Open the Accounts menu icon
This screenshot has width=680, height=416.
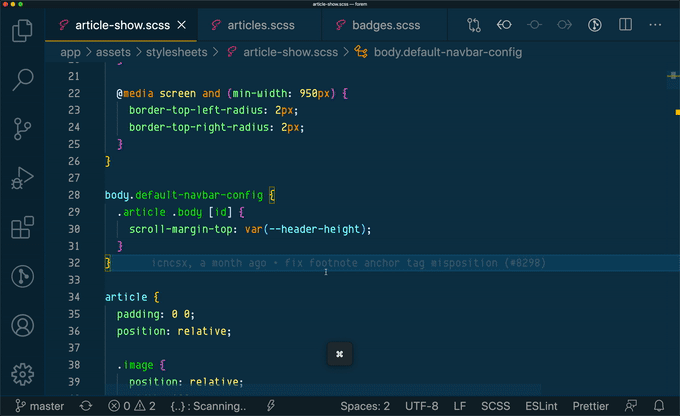22,325
